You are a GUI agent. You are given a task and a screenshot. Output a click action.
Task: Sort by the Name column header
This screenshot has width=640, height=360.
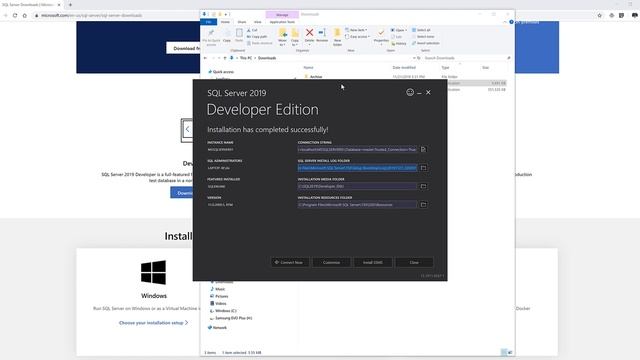(x=309, y=68)
